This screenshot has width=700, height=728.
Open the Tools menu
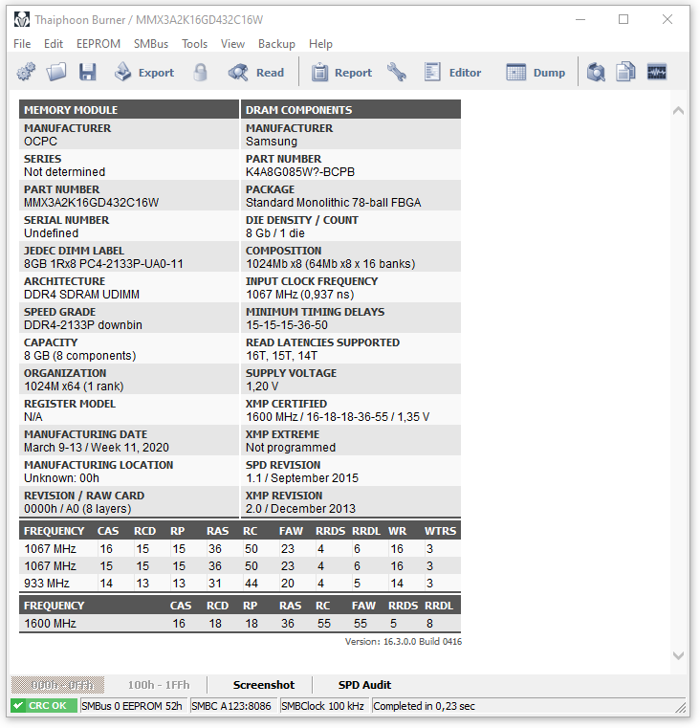[194, 44]
